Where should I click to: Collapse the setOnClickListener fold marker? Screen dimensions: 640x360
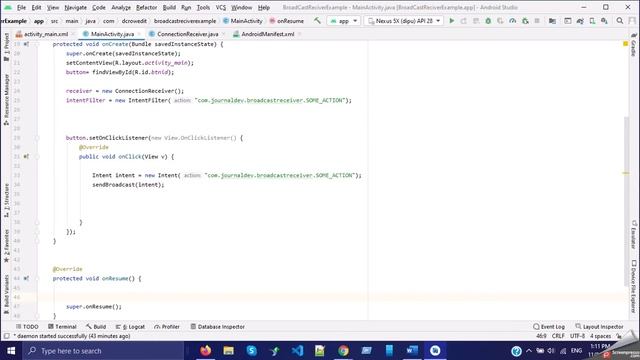(x=37, y=138)
